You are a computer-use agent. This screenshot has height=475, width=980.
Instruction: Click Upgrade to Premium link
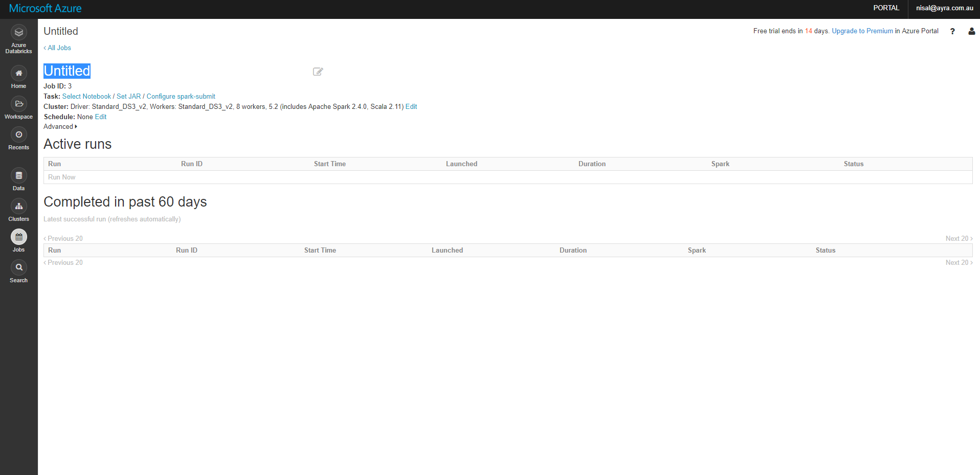(x=862, y=31)
